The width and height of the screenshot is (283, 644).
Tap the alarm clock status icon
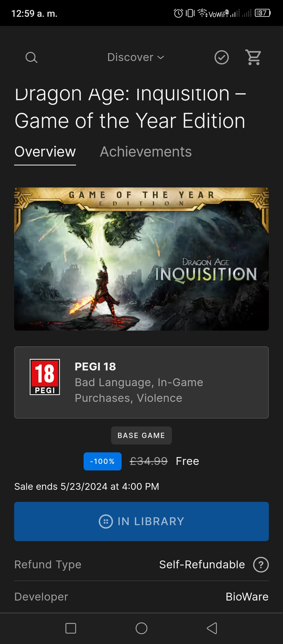pyautogui.click(x=178, y=13)
